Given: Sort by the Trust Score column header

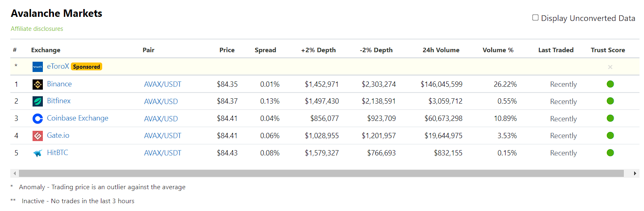Looking at the screenshot, I should pos(608,50).
